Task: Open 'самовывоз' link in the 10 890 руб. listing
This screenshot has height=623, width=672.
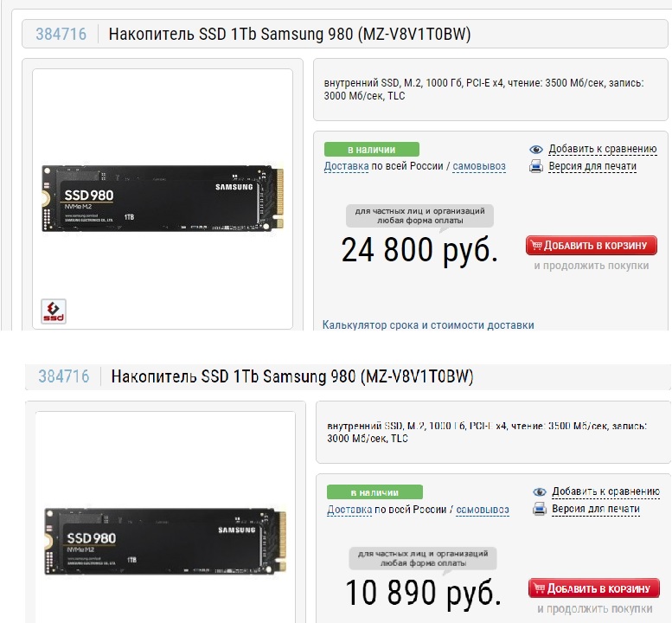Action: pos(483,510)
